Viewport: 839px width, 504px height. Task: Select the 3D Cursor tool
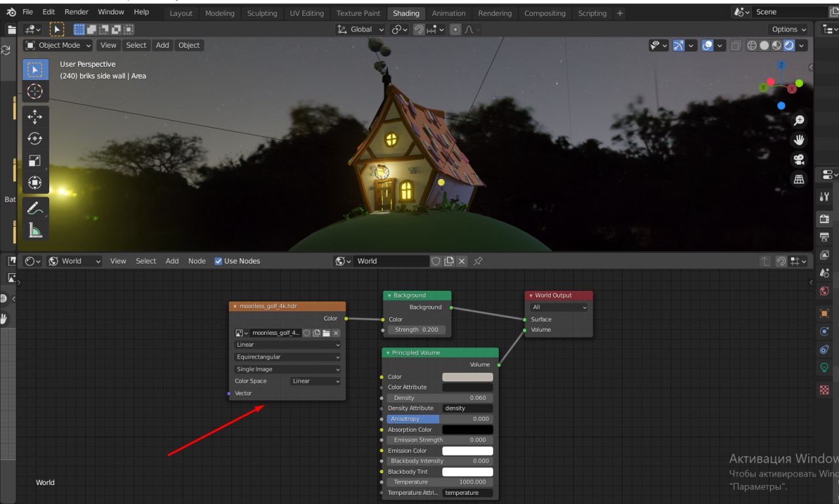(x=35, y=91)
